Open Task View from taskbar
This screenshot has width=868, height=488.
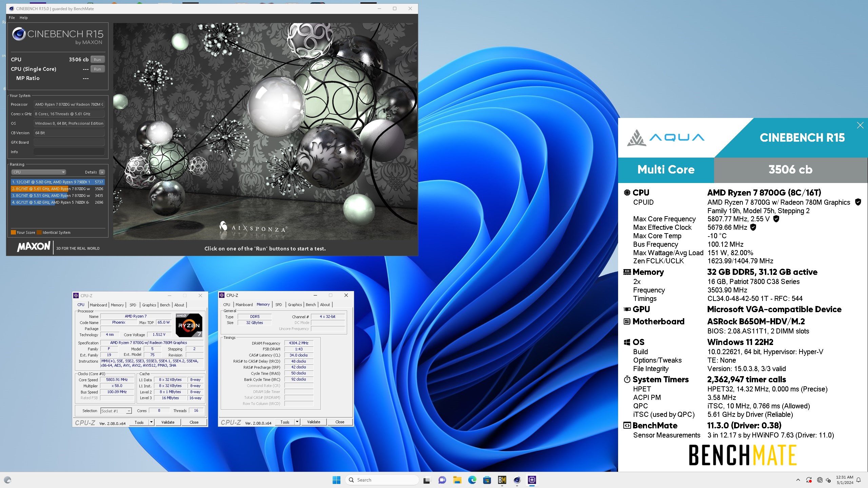(427, 480)
